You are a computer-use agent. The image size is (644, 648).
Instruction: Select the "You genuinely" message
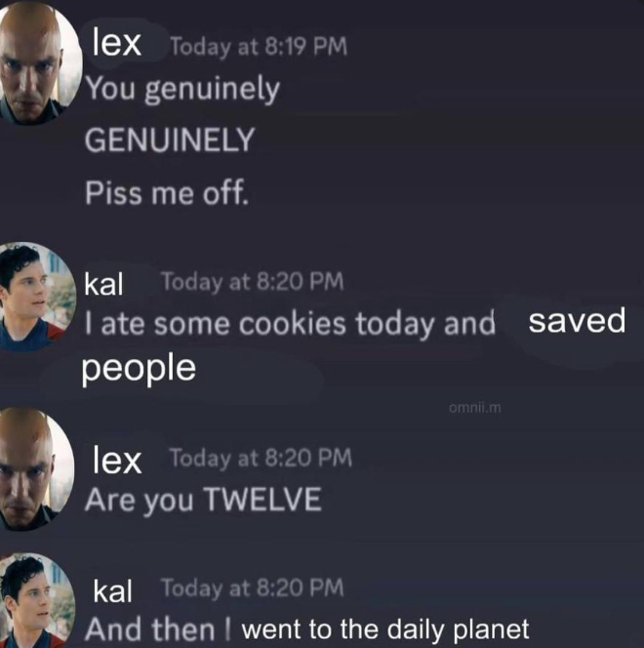(x=182, y=90)
